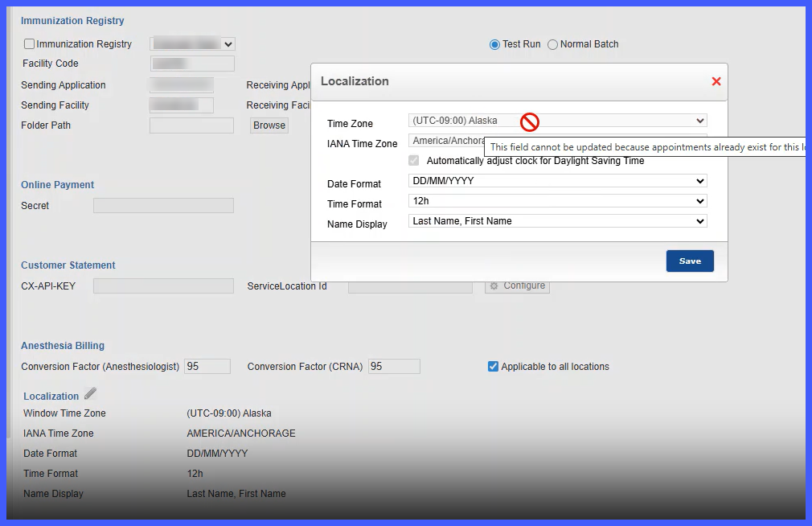
Task: Select the Test Run radio button
Action: 494,44
